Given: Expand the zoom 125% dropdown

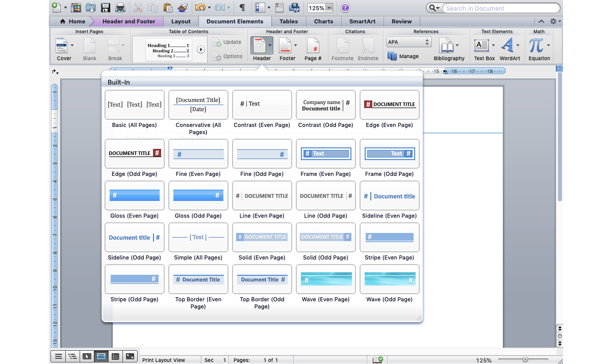Looking at the screenshot, I should 329,8.
